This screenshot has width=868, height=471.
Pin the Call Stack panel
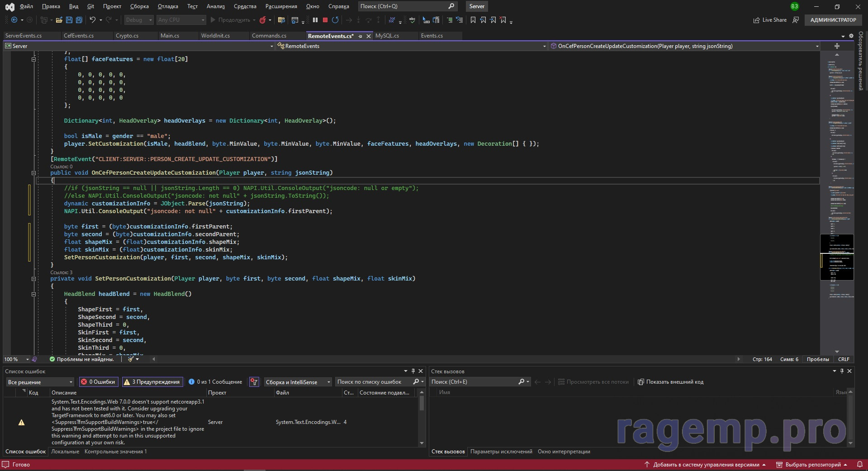pos(842,371)
